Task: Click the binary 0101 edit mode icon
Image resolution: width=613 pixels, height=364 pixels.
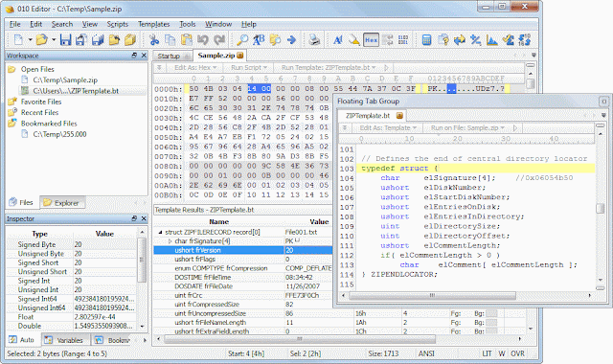Action: click(x=403, y=39)
